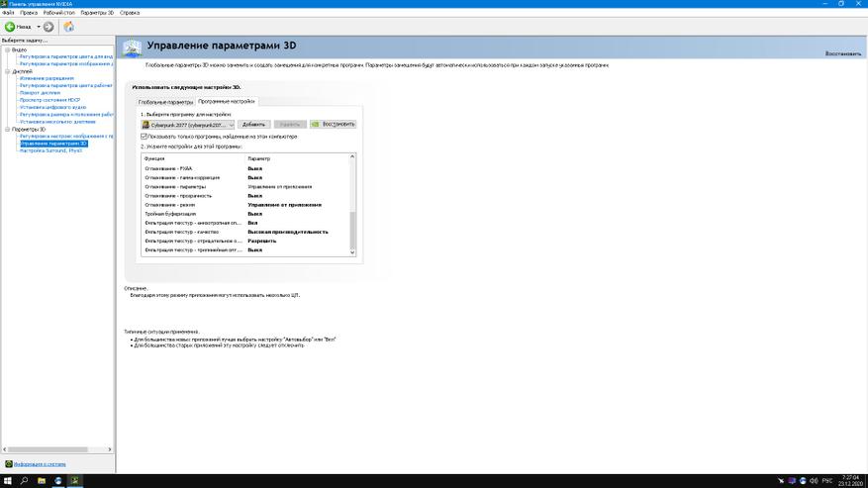Click the Forward arrow icon in toolbar
This screenshot has width=868, height=488.
(x=48, y=27)
